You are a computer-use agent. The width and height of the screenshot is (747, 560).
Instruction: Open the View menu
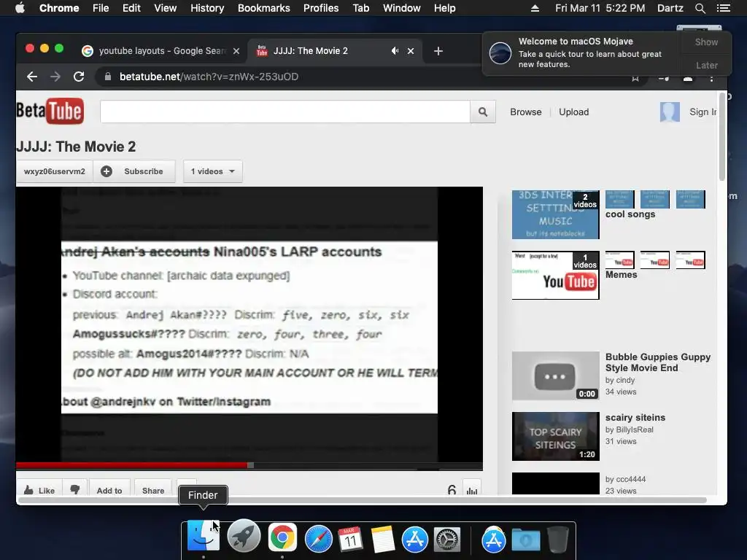point(166,8)
